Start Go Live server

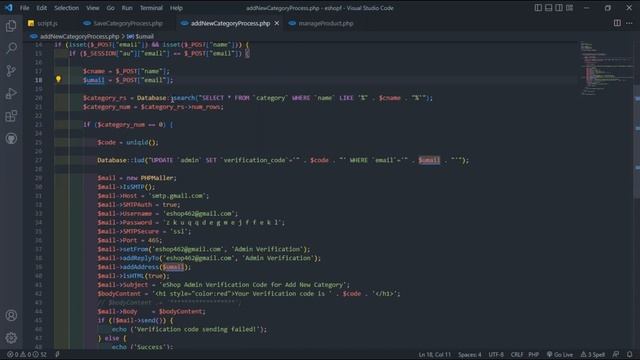click(x=560, y=354)
